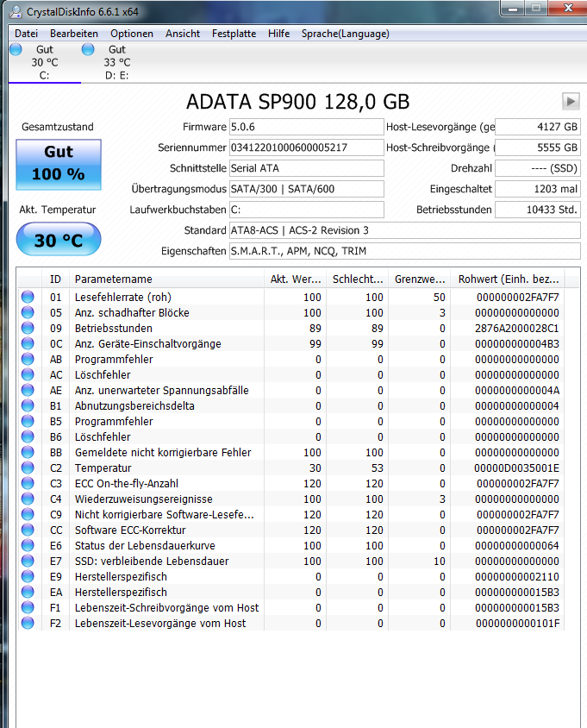Click the blue status icon of the C: drive
The height and width of the screenshot is (728, 587).
pos(16,49)
